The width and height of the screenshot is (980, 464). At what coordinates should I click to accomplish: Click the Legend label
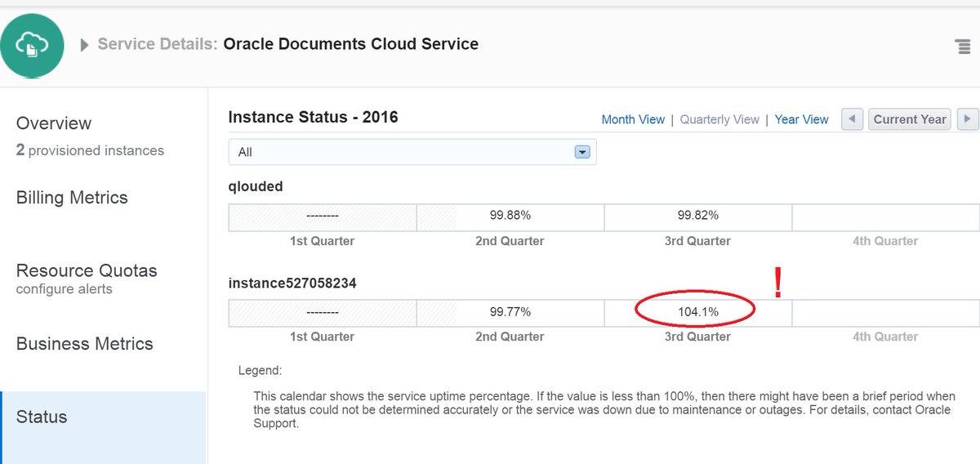[260, 370]
